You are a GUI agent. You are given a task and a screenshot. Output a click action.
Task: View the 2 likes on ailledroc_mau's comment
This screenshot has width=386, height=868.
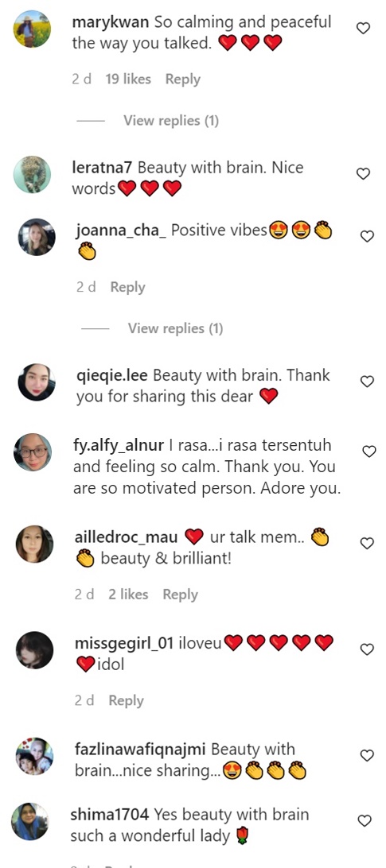(x=128, y=595)
